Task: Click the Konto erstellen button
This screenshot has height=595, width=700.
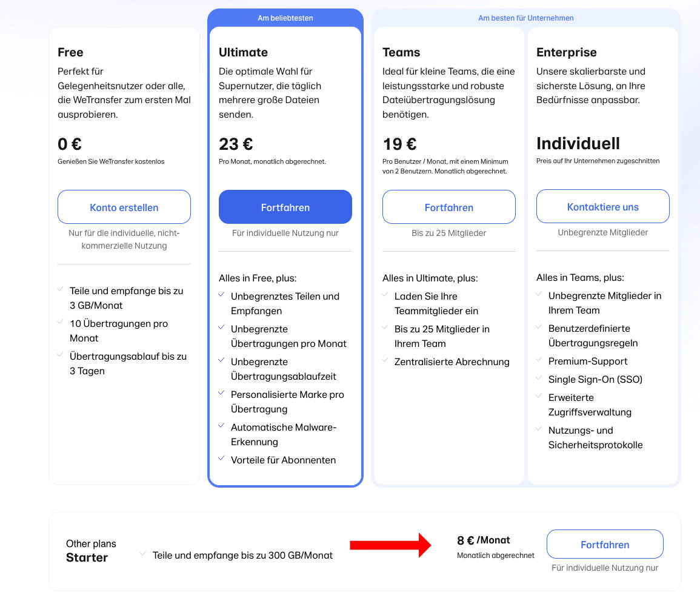Action: coord(124,207)
